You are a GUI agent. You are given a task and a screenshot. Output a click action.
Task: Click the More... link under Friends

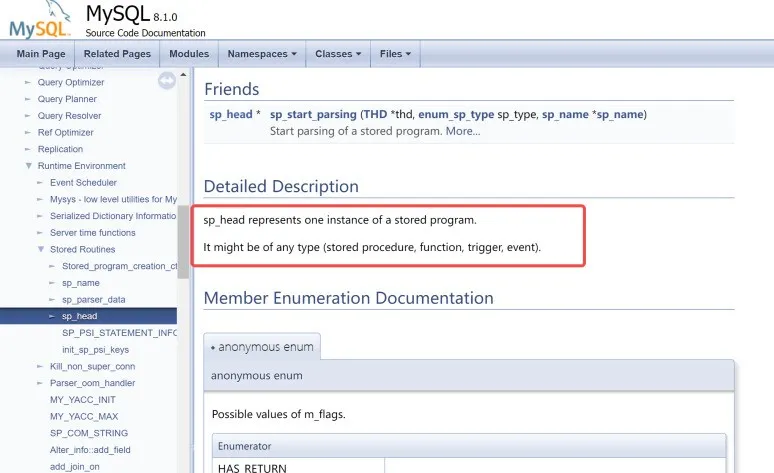[462, 131]
